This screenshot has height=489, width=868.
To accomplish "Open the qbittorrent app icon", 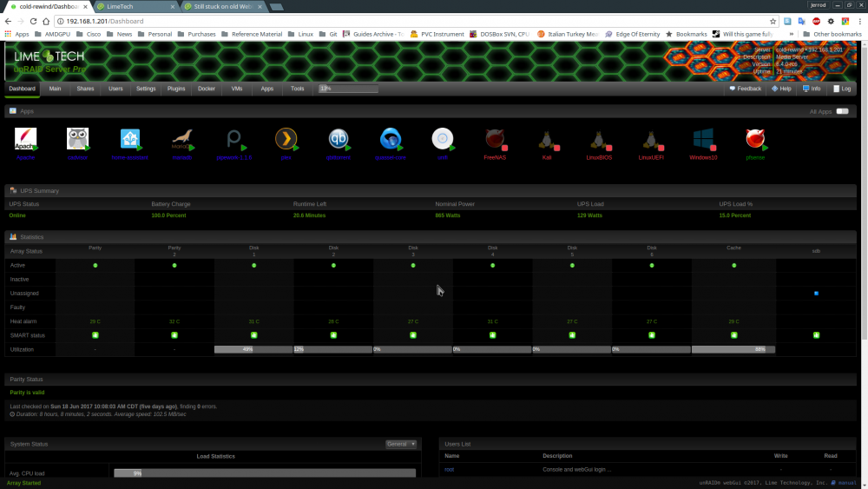I will (x=339, y=138).
